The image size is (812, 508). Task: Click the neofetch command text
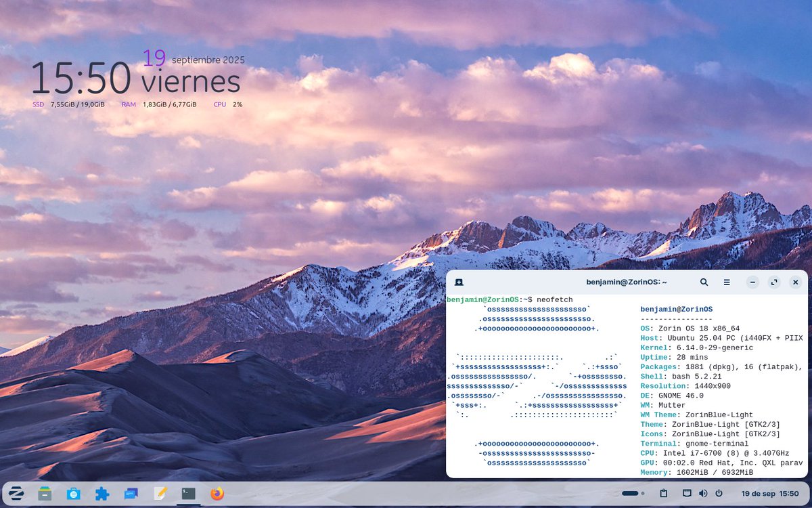click(555, 299)
